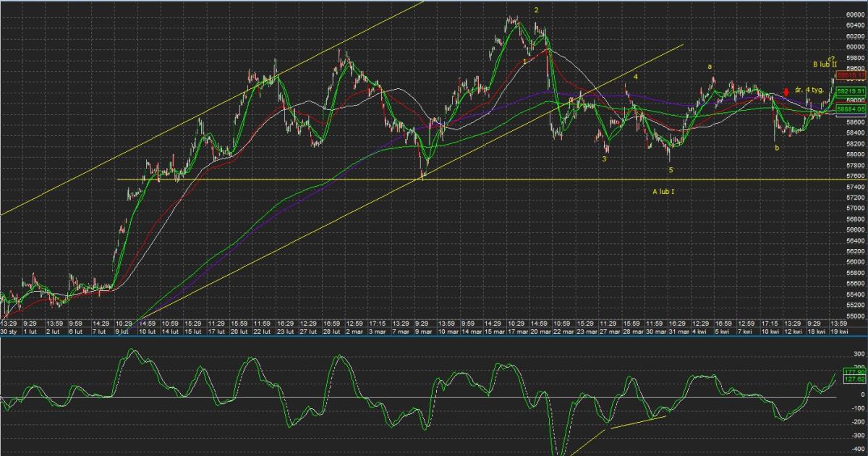Click the wave label 'b'

777,148
